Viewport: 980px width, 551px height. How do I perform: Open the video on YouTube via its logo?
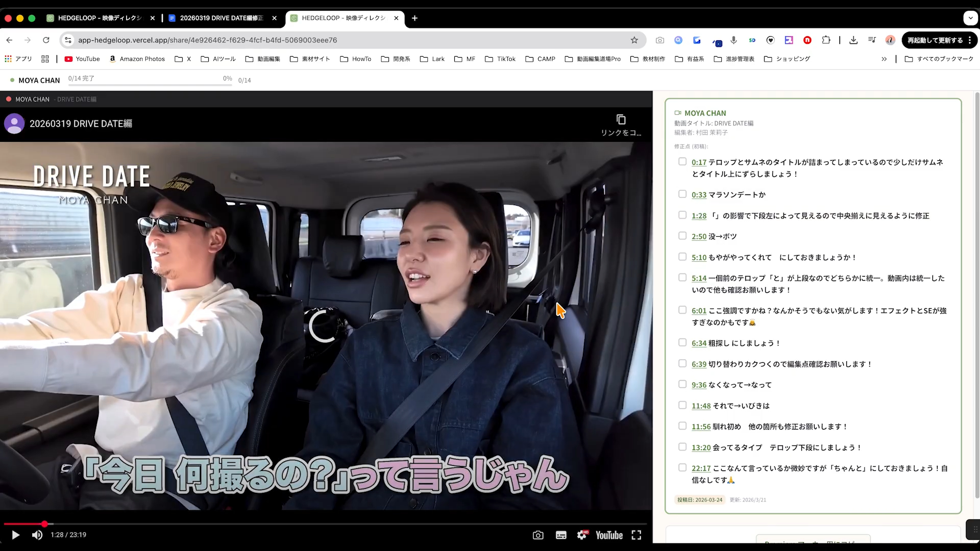click(x=608, y=535)
